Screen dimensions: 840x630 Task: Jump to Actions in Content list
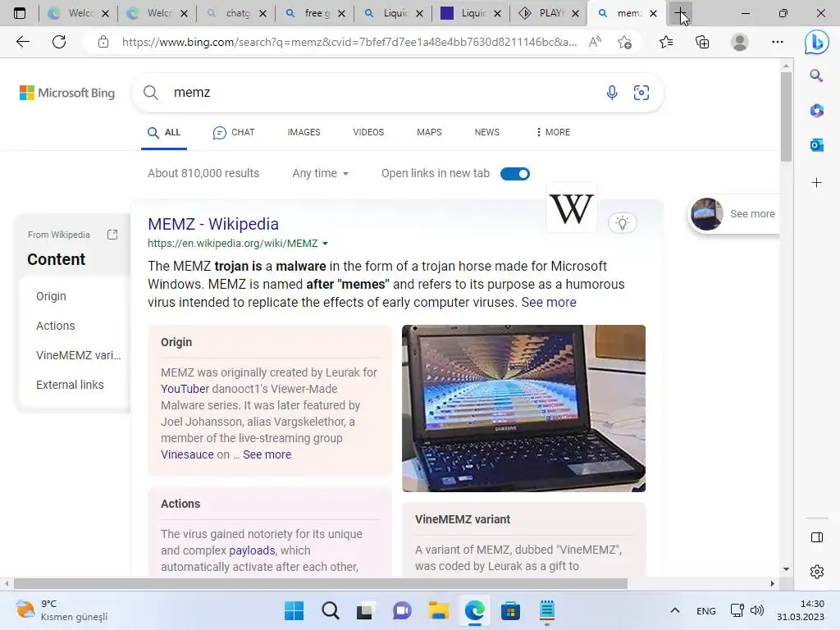click(x=55, y=326)
